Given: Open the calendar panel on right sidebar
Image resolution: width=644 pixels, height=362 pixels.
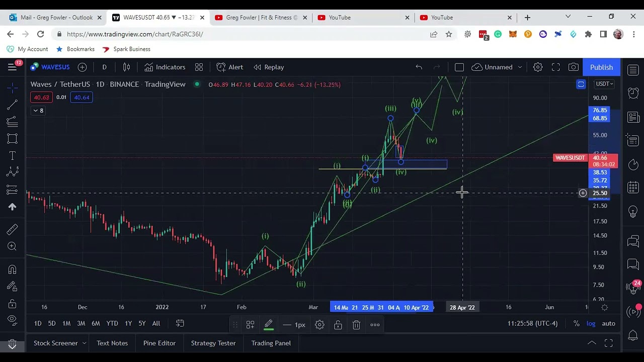Looking at the screenshot, I should click(x=633, y=188).
